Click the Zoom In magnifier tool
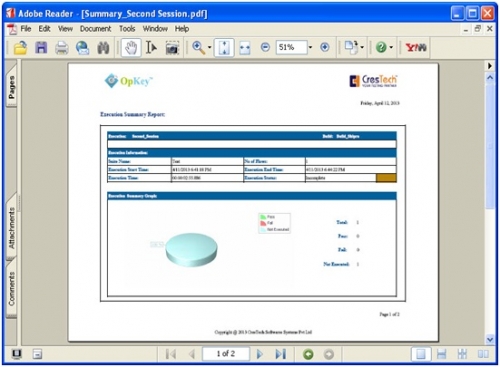Viewport: 500px width, 367px height. point(198,48)
